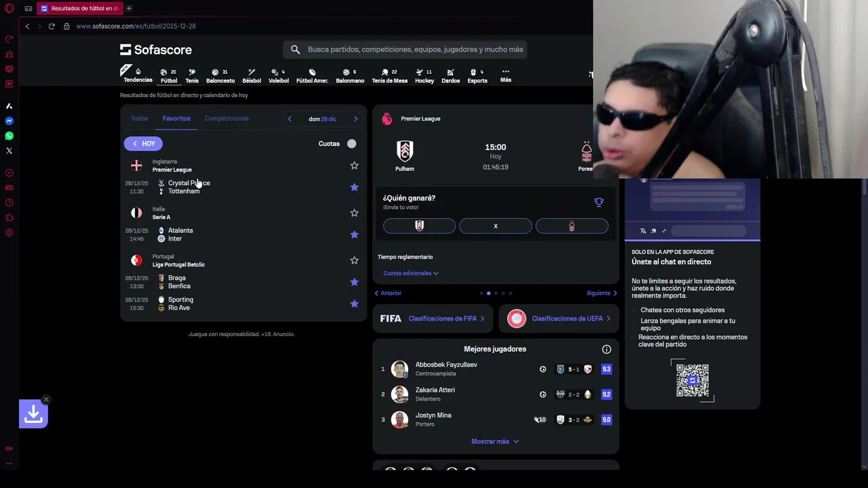Go to Siguiente featured match
The height and width of the screenshot is (488, 868).
tap(602, 293)
